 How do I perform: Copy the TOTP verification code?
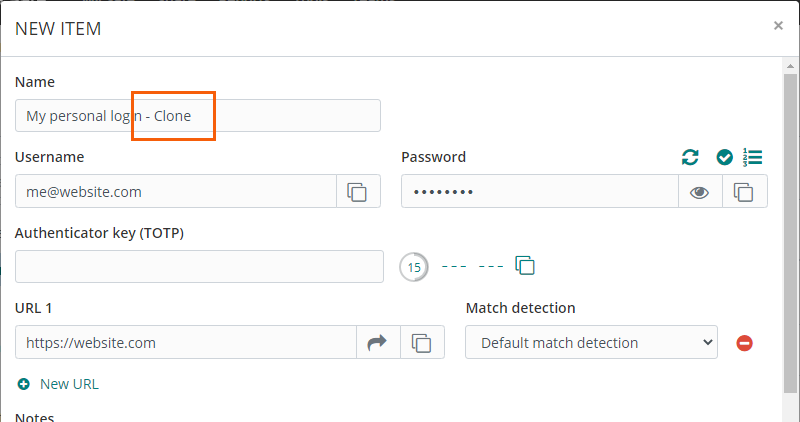pos(525,266)
